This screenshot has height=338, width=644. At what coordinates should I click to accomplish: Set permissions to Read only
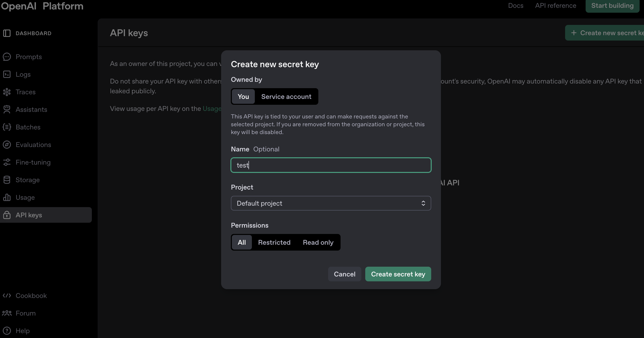coord(318,242)
